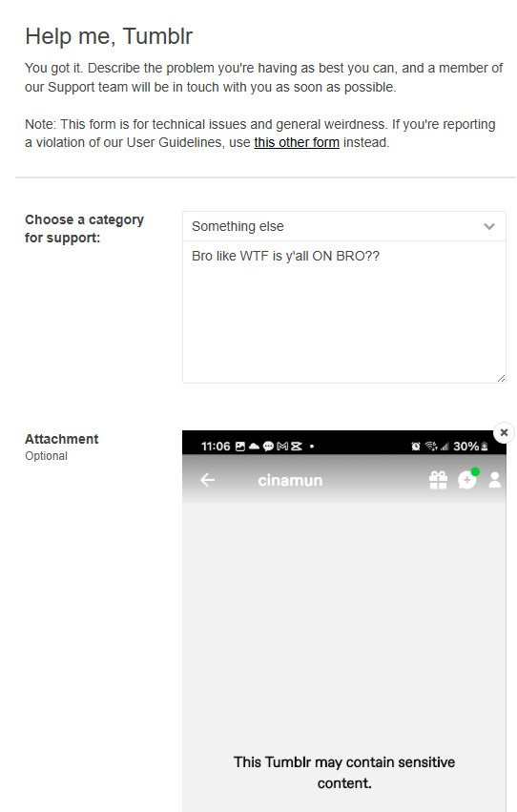517x812 pixels.
Task: Click the Wi-Fi signal icon in status bar
Action: tap(431, 447)
